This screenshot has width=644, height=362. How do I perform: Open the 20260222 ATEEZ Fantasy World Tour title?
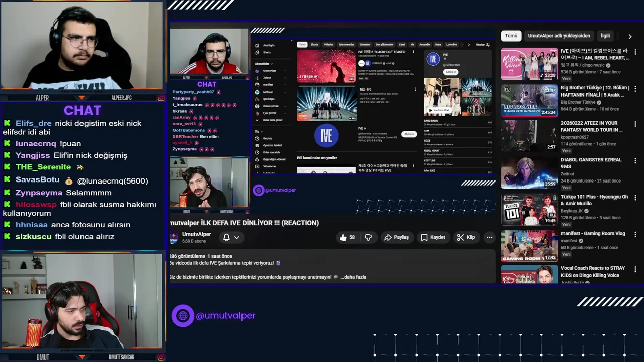pyautogui.click(x=592, y=126)
